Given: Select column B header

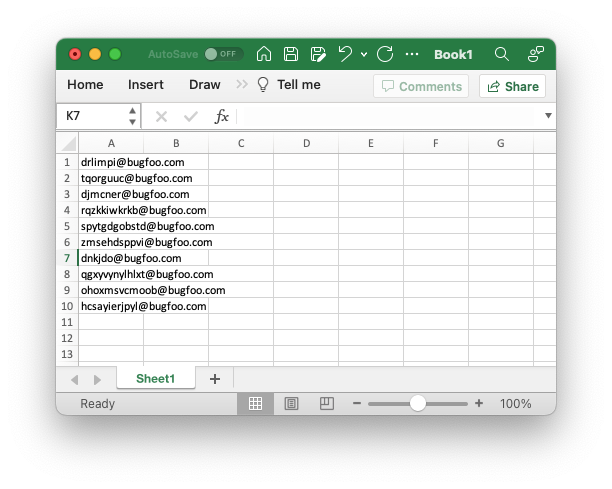Looking at the screenshot, I should 176,143.
